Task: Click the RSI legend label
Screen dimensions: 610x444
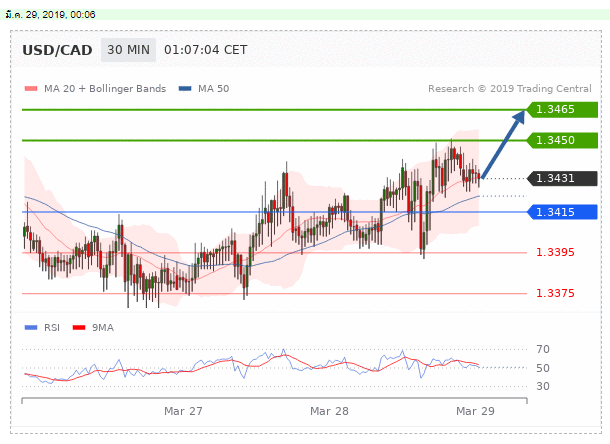Action: click(x=52, y=328)
